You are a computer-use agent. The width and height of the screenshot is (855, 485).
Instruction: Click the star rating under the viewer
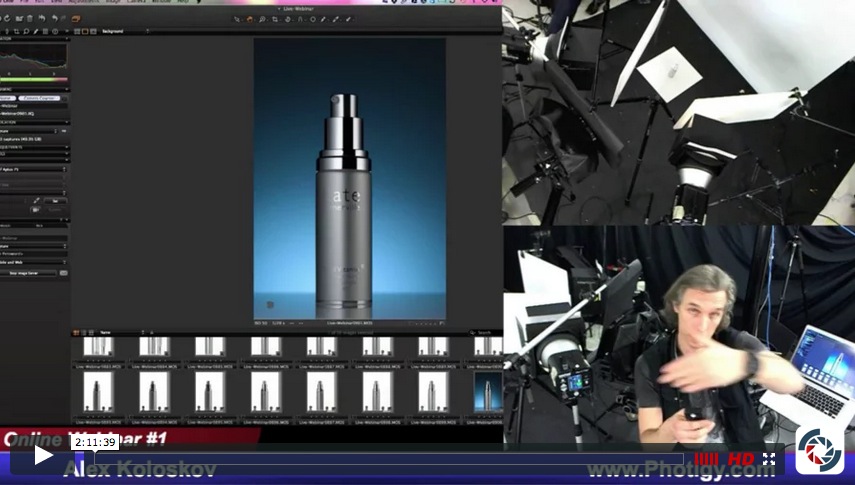pos(425,324)
